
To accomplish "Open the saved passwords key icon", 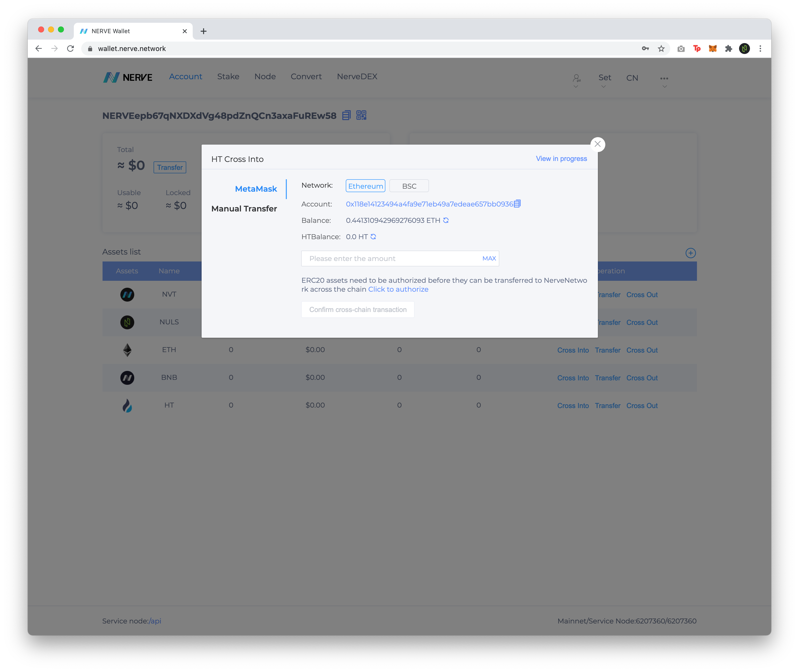I will [645, 48].
